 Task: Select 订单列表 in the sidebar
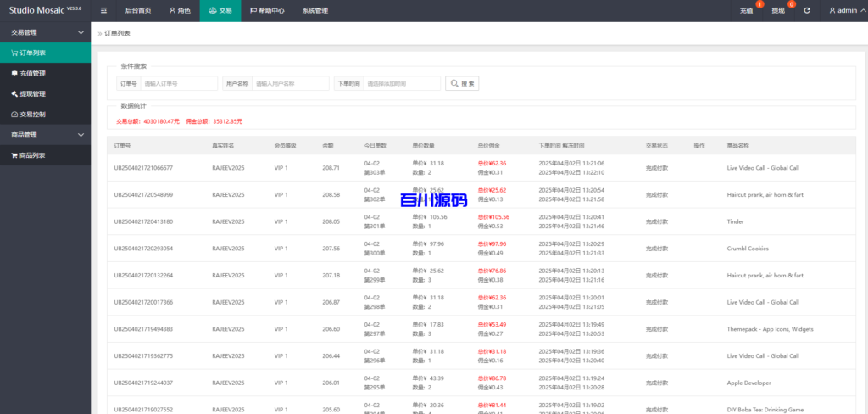(x=32, y=53)
